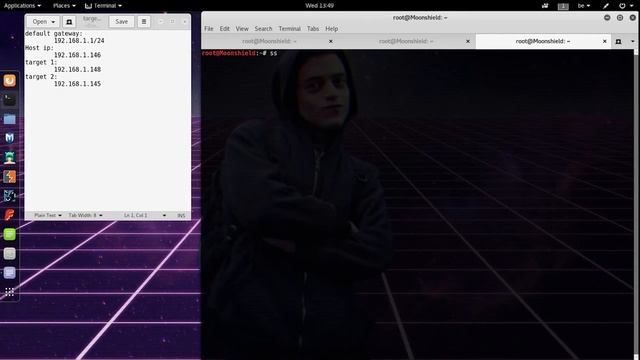Save the text editor document
Screen dimensions: 640x360
pyautogui.click(x=121, y=22)
